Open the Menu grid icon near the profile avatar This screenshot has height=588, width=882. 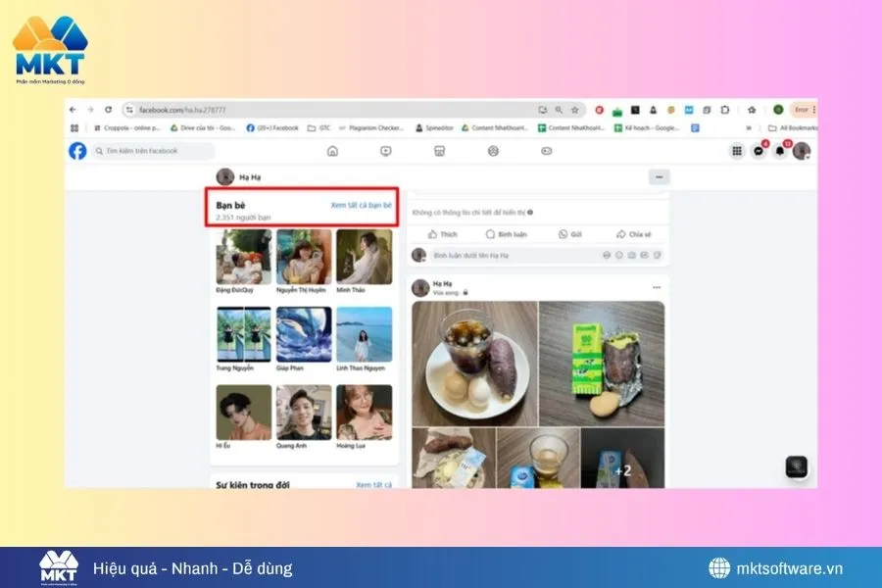click(736, 150)
